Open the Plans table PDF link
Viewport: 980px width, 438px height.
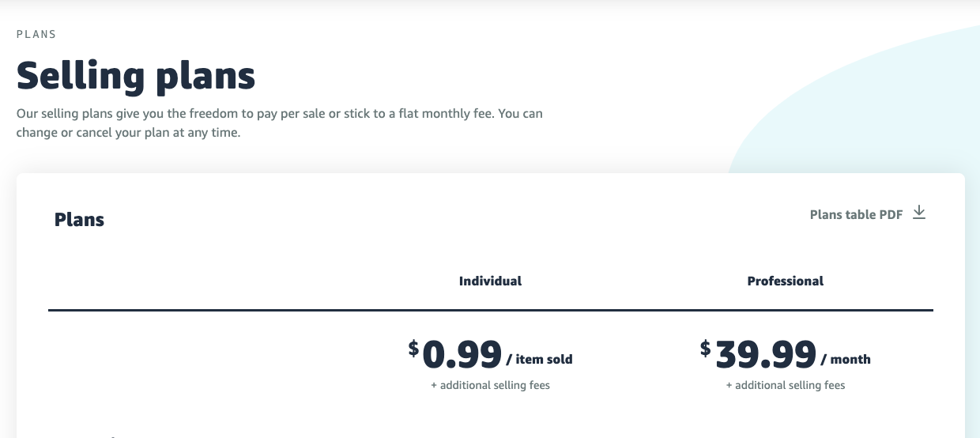tap(856, 214)
